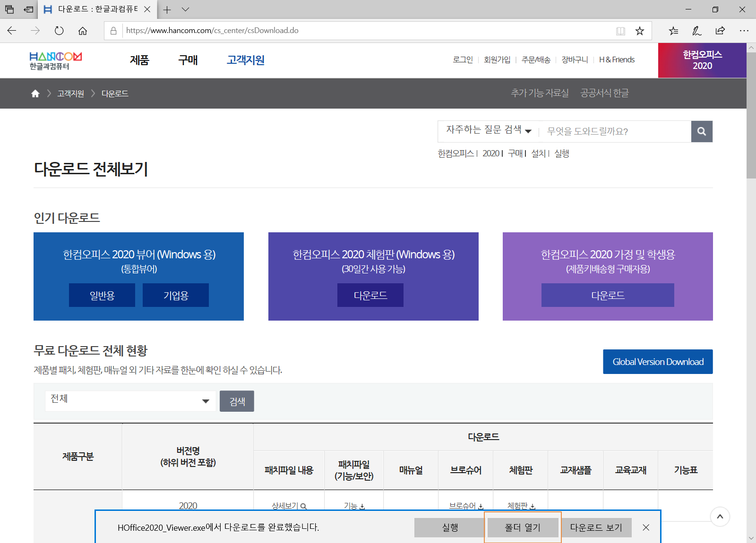Image resolution: width=756 pixels, height=543 pixels.
Task: Toggle reading view icon in address bar
Action: (x=620, y=31)
